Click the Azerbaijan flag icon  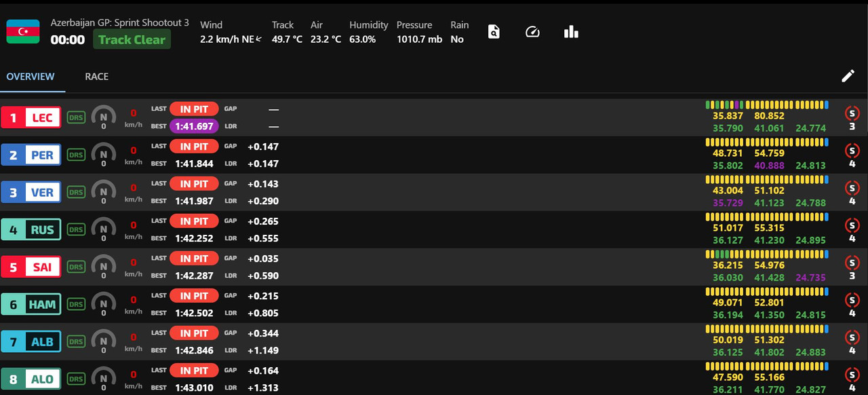(x=23, y=31)
